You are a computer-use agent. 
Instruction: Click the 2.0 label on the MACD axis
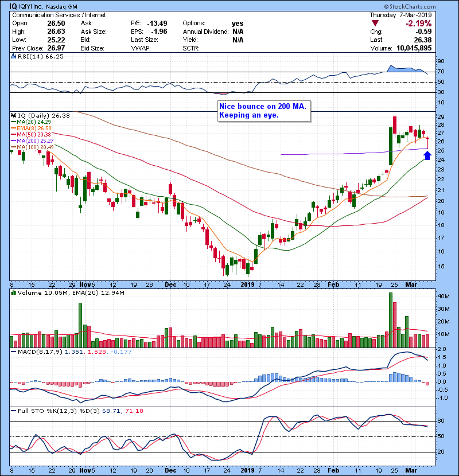coord(442,349)
